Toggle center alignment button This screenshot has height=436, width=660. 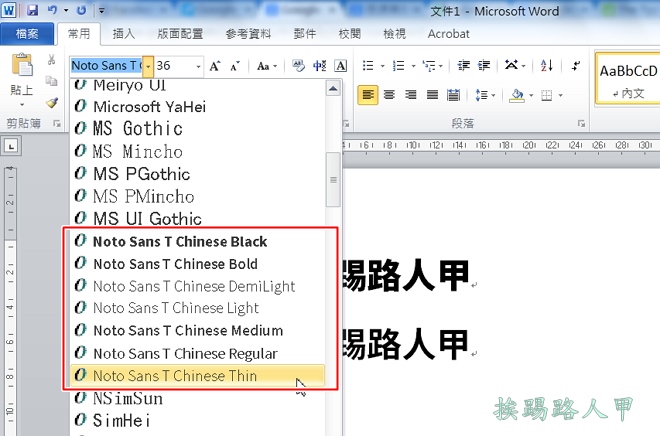pyautogui.click(x=390, y=95)
